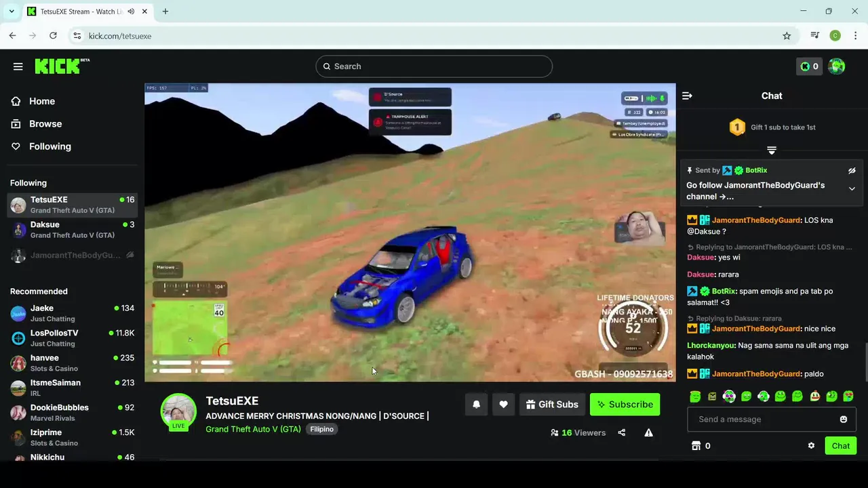Click the Gift Subs button
868x488 pixels.
coord(552,405)
